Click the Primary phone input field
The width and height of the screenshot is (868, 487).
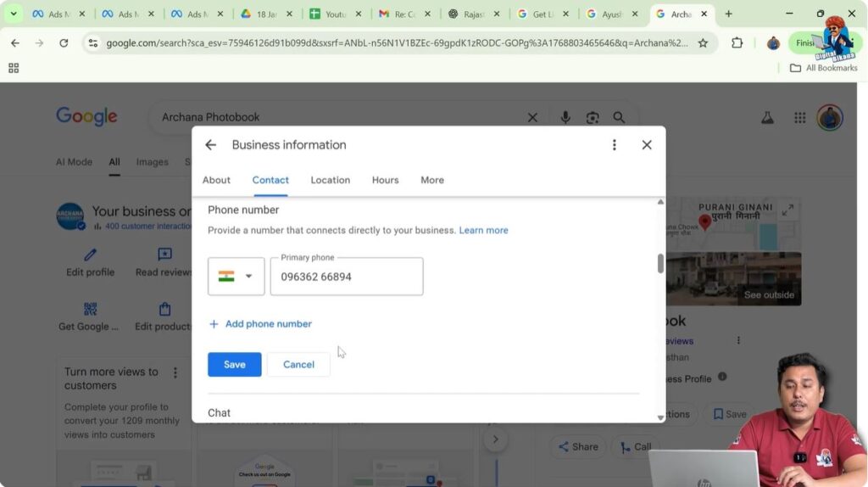click(x=347, y=277)
